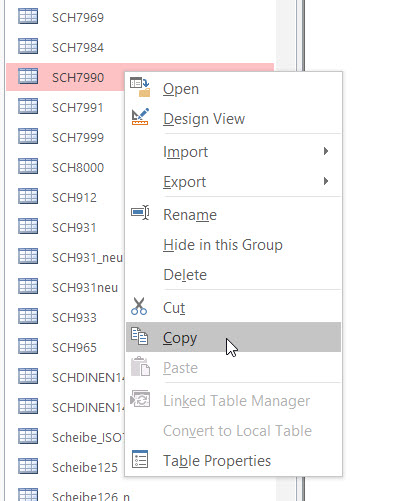Click the table icon beside SCH7969
The width and height of the screenshot is (399, 501).
click(28, 16)
